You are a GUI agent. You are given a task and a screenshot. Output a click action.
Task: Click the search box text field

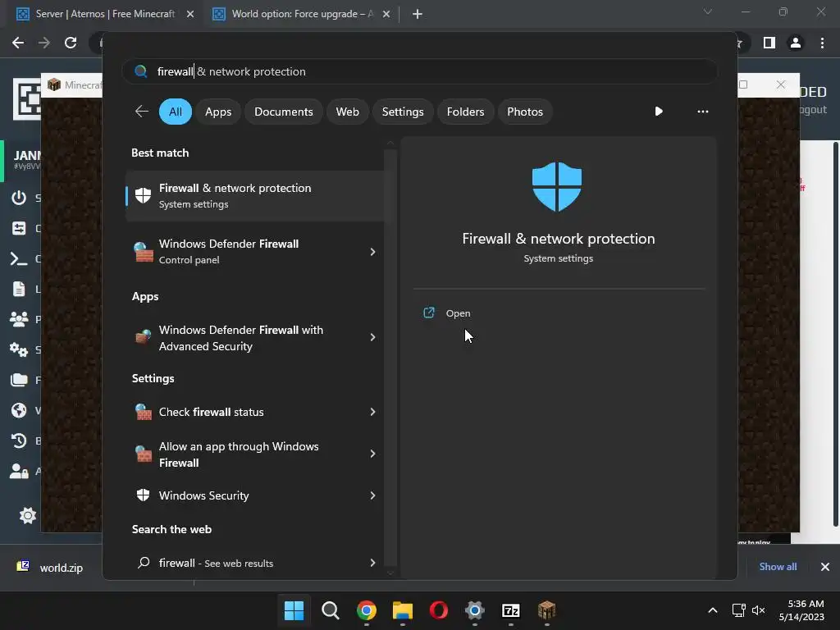419,71
